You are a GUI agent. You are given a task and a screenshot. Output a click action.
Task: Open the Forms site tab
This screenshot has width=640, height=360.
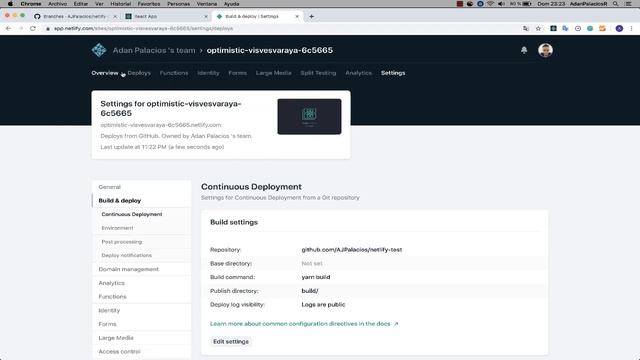[x=238, y=73]
